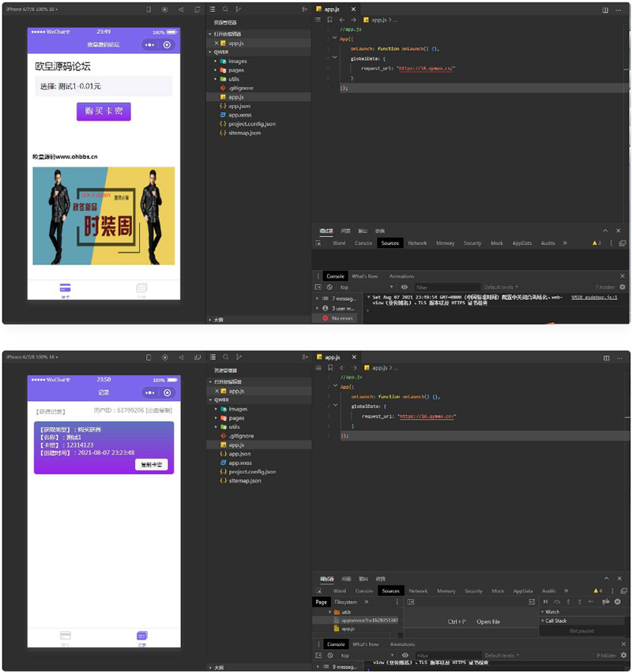Select the Page tab in Sources navigator

321,602
